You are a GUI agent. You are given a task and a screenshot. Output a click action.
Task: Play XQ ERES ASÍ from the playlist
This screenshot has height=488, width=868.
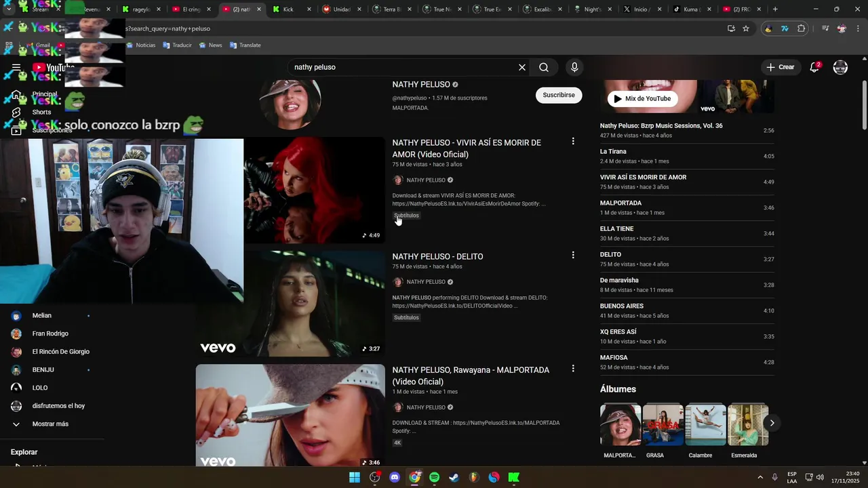pos(687,336)
